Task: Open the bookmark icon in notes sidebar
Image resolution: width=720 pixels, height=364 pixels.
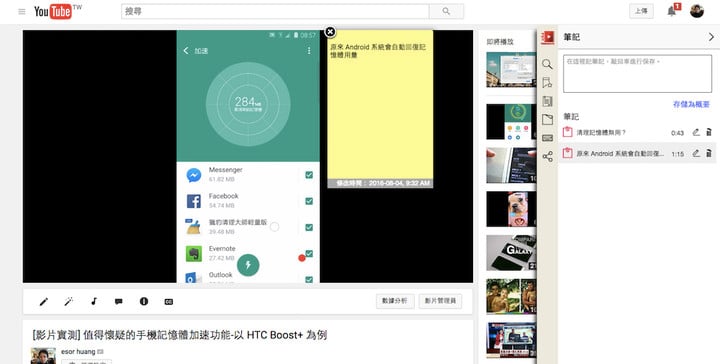Action: (547, 83)
